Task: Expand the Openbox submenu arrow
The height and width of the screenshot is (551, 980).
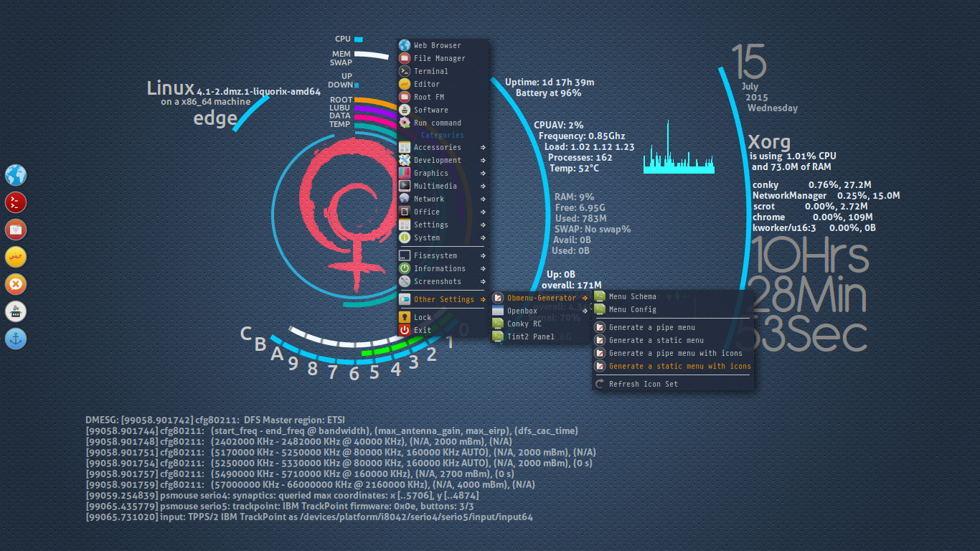Action: pos(585,311)
